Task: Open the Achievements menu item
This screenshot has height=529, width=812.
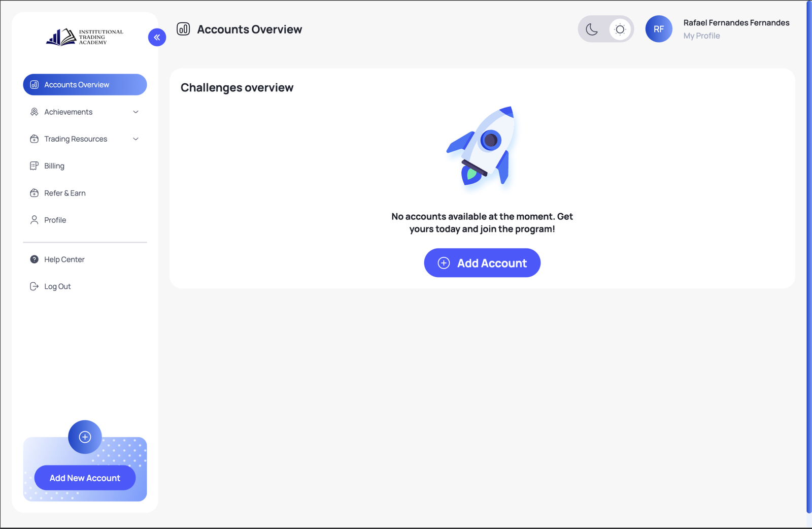Action: pos(69,112)
